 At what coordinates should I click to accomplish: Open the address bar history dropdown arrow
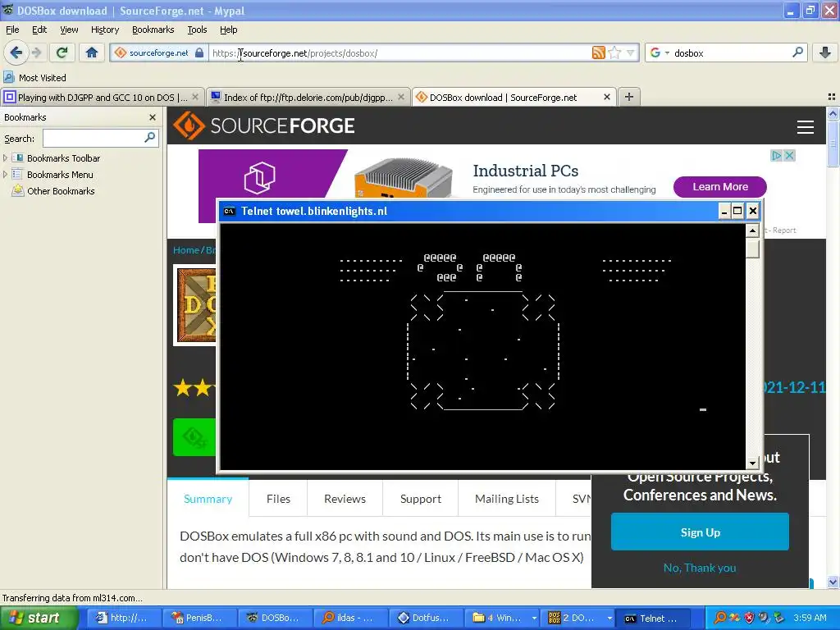[x=631, y=53]
